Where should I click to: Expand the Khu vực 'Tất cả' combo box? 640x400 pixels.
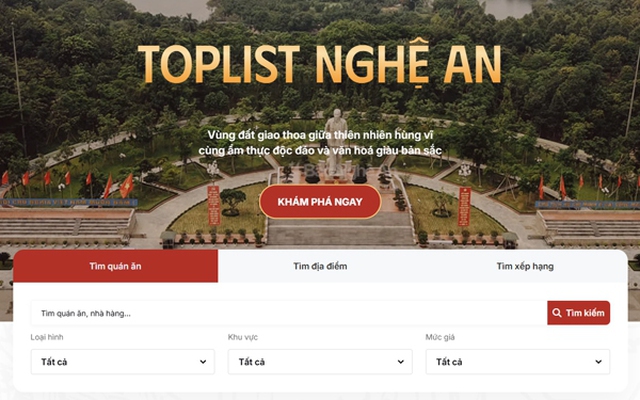click(320, 362)
